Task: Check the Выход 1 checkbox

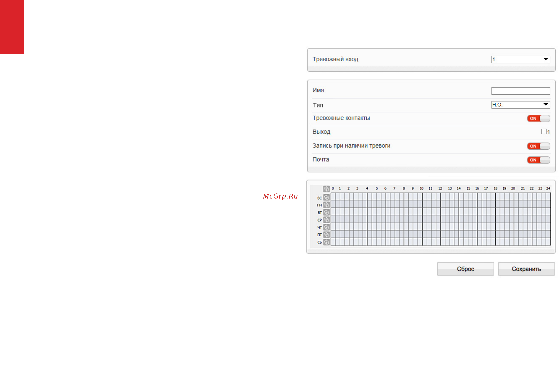Action: [x=544, y=131]
